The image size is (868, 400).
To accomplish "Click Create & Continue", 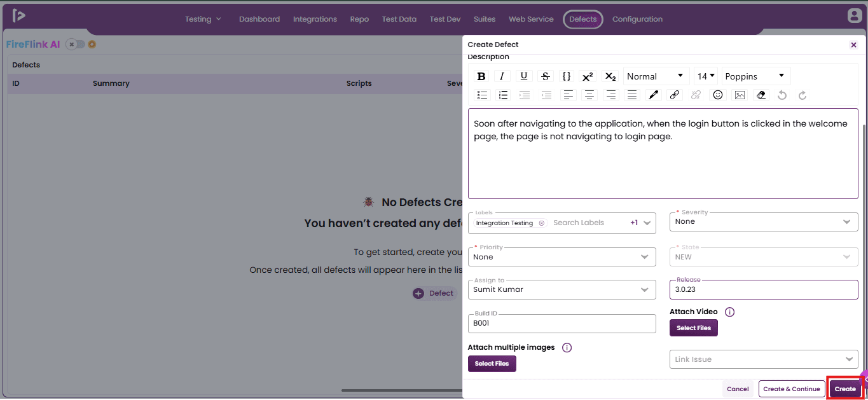I will (x=792, y=389).
